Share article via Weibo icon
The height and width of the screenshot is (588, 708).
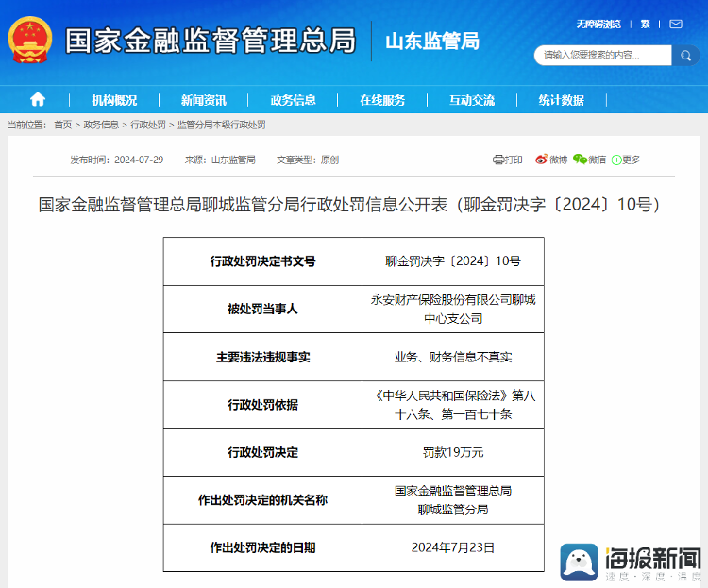click(541, 160)
